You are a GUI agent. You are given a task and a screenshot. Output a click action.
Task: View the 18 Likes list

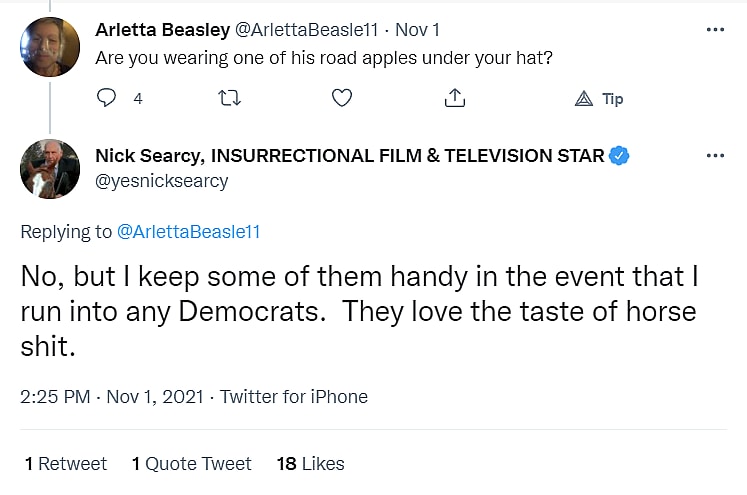coord(311,464)
